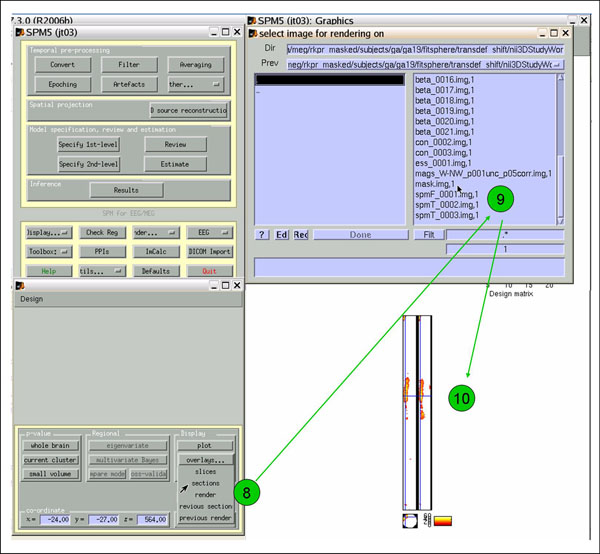Viewport: 600px width, 554px height.
Task: Choose 'render' from the overlays menu
Action: point(205,493)
